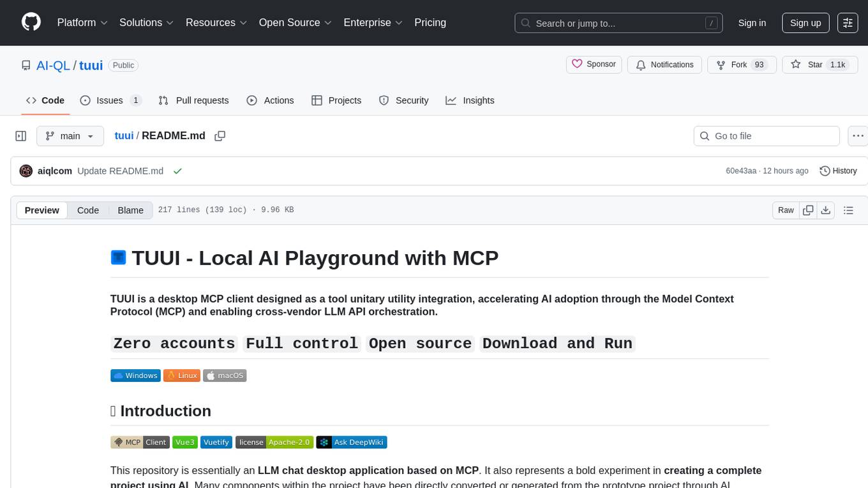Open the Pricing page

(430, 22)
